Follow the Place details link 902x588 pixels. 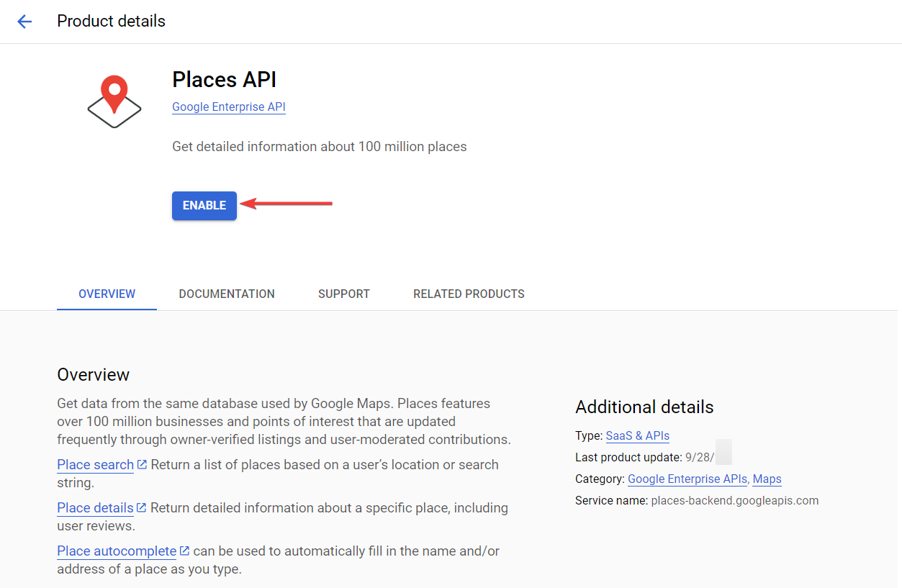click(x=95, y=507)
